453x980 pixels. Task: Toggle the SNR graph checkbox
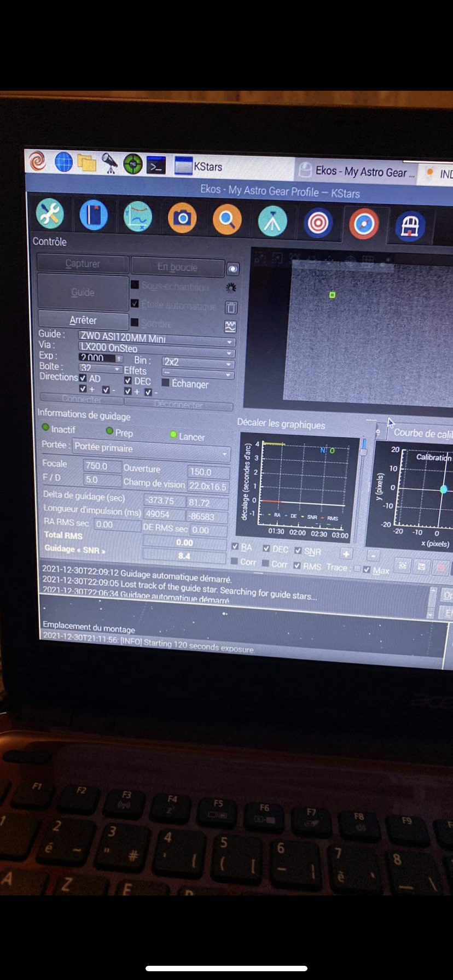298,550
